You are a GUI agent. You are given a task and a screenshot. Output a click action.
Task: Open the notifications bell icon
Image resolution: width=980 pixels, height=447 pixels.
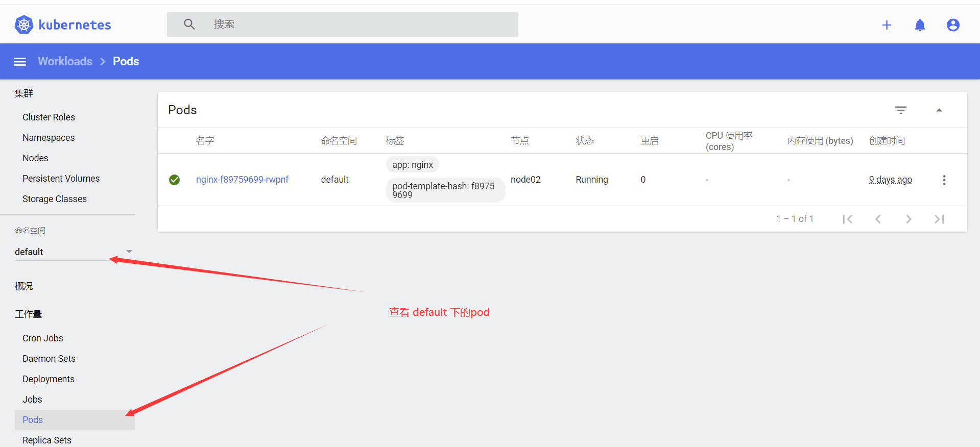click(x=920, y=25)
